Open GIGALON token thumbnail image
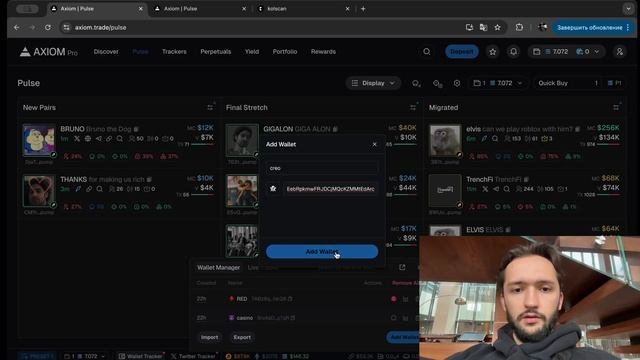640x360 pixels. (x=242, y=140)
